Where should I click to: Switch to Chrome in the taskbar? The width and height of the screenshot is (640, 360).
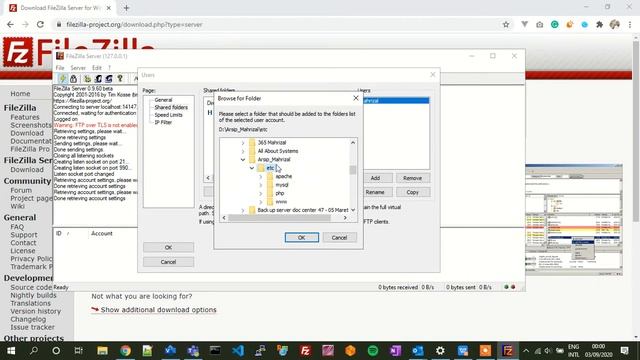(125, 351)
